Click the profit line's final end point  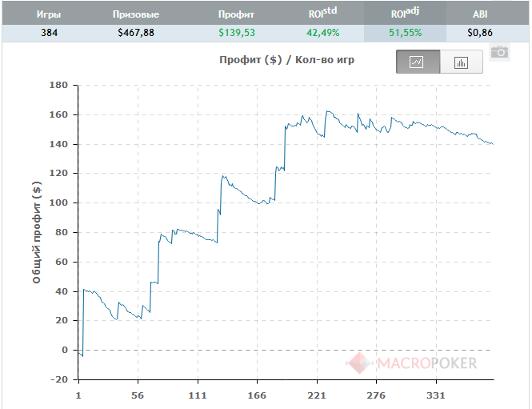click(x=493, y=144)
